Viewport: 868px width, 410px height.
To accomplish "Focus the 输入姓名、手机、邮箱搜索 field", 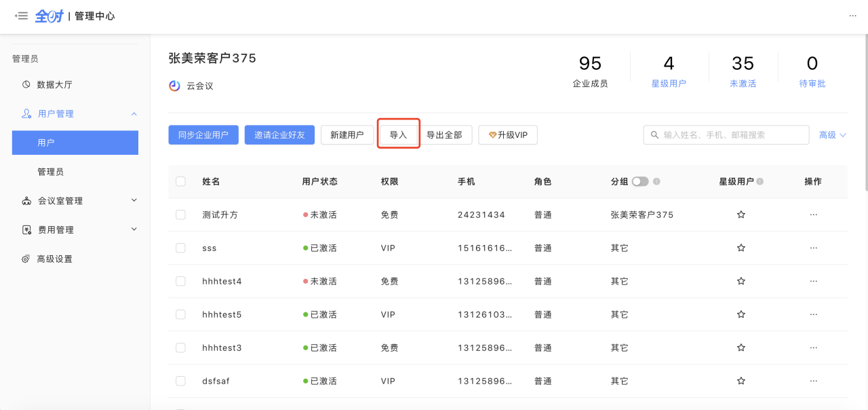I will click(x=726, y=135).
